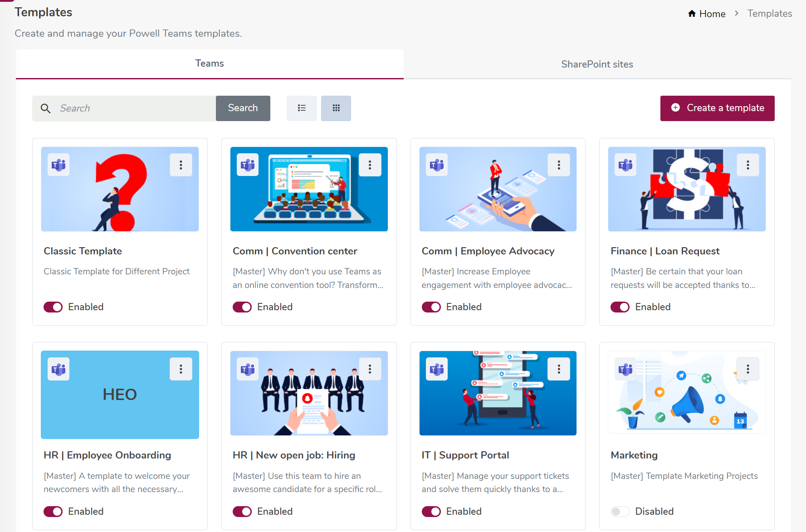806x532 pixels.
Task: Open kebab menu on Comm Convention center card
Action: 370,165
